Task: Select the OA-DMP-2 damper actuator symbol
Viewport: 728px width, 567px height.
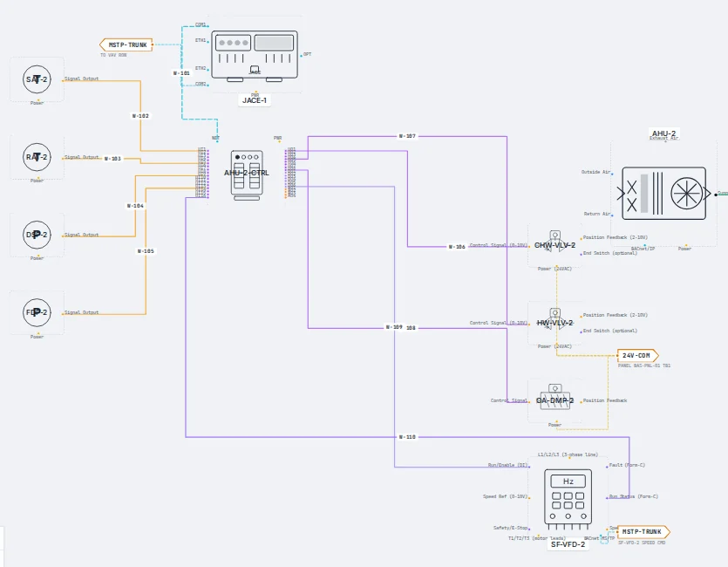Action: coord(555,399)
